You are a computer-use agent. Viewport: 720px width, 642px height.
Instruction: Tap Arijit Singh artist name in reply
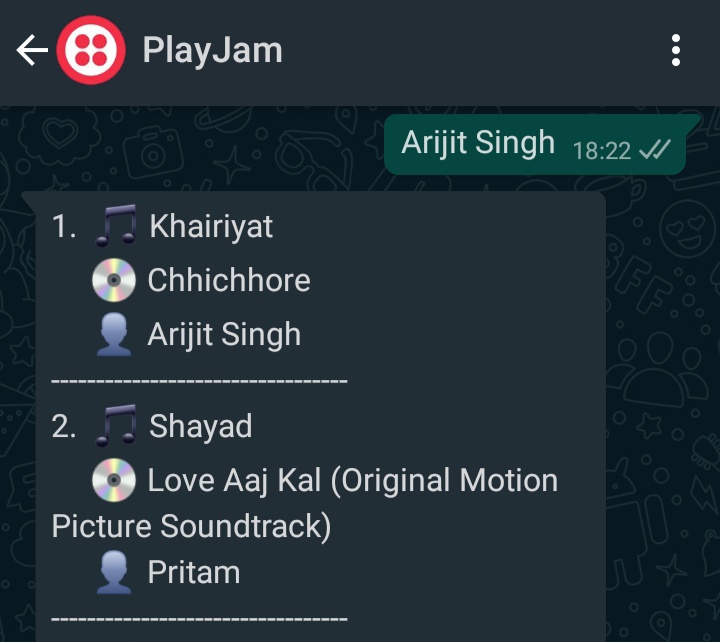224,334
